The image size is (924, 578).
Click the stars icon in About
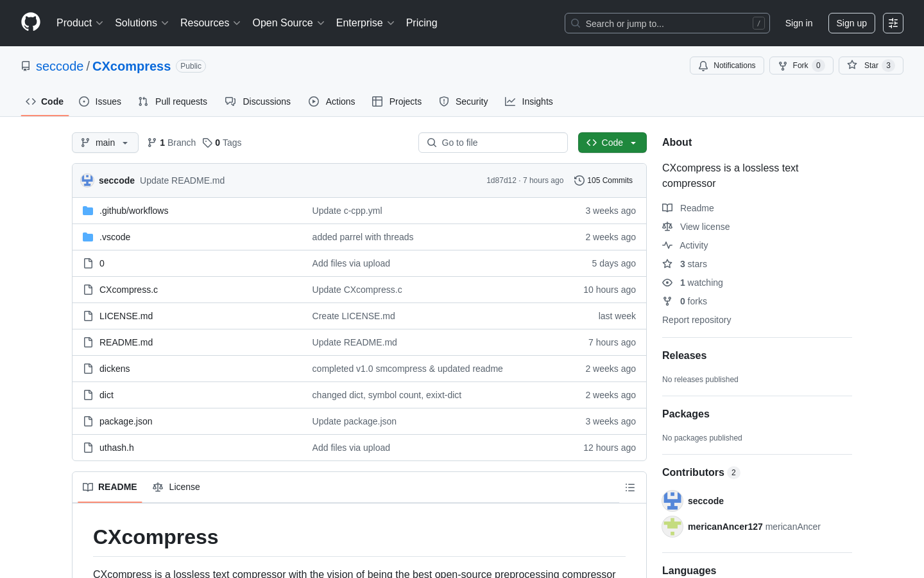click(667, 264)
